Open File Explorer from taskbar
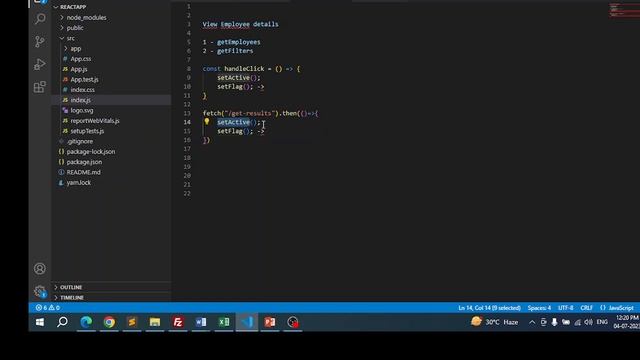The image size is (640, 360). [x=155, y=322]
